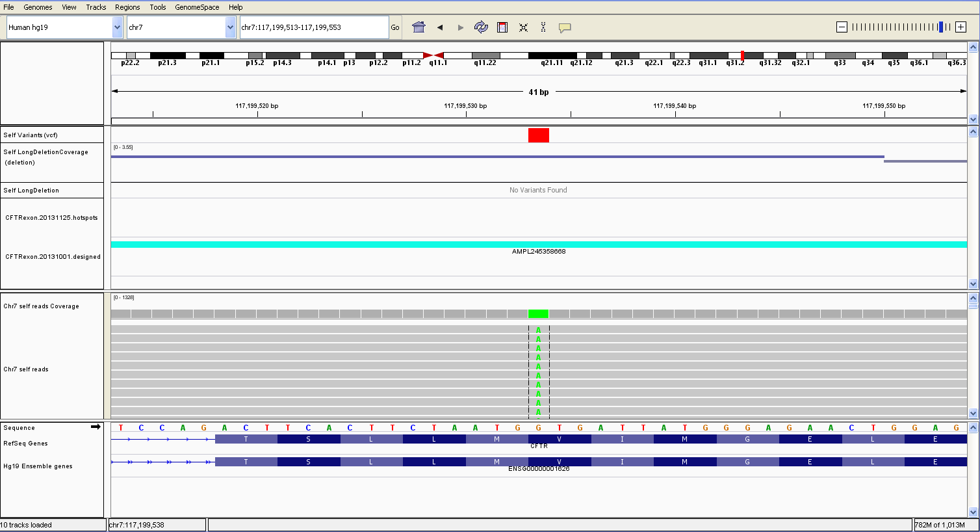Click the Home icon in toolbar
This screenshot has width=980, height=532.
click(419, 27)
